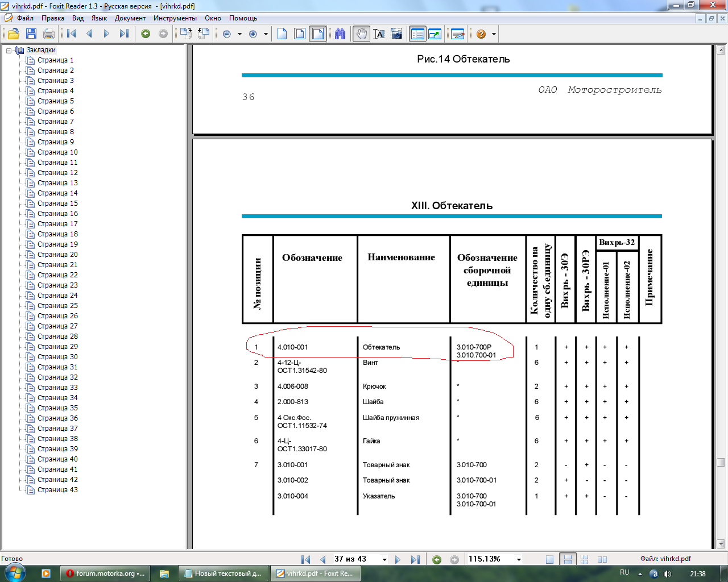This screenshot has height=582, width=728.
Task: Save the document with the floppy disk icon
Action: (x=31, y=34)
